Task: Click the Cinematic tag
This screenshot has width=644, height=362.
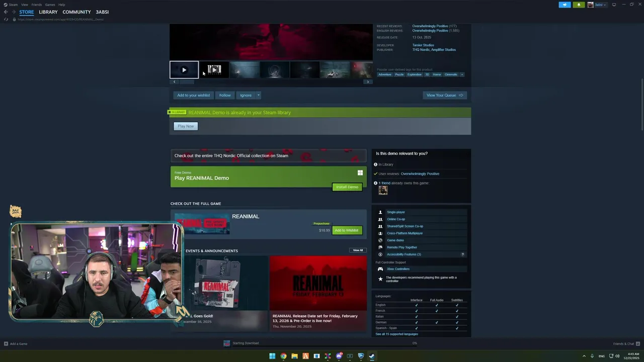Action: (x=451, y=74)
